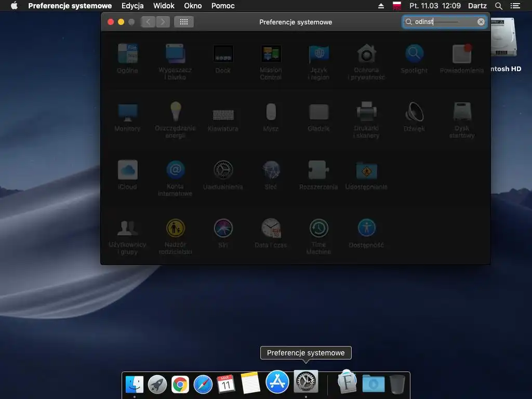Open Udostępnianie preference pane
Viewport: 532px width, 399px height.
pos(366,175)
